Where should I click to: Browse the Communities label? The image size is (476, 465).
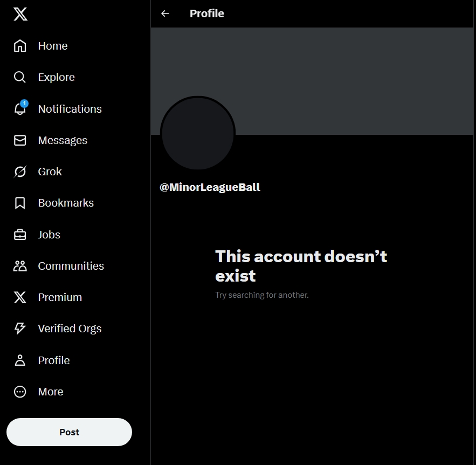pyautogui.click(x=71, y=266)
